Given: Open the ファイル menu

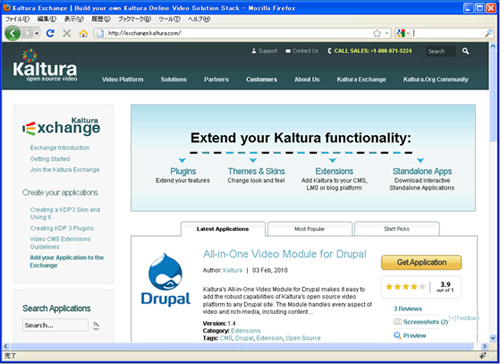Looking at the screenshot, I should pos(17,19).
